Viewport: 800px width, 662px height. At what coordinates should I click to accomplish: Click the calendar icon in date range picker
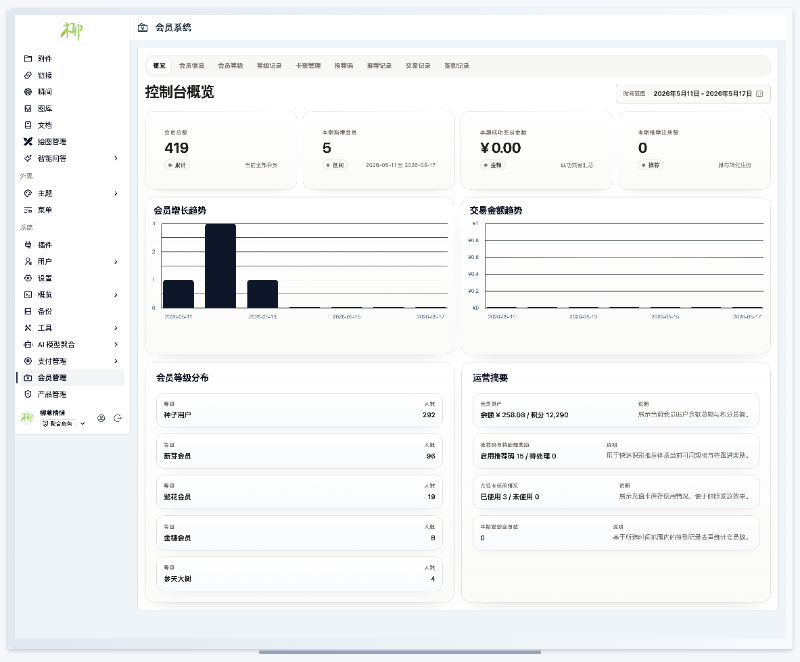[759, 94]
